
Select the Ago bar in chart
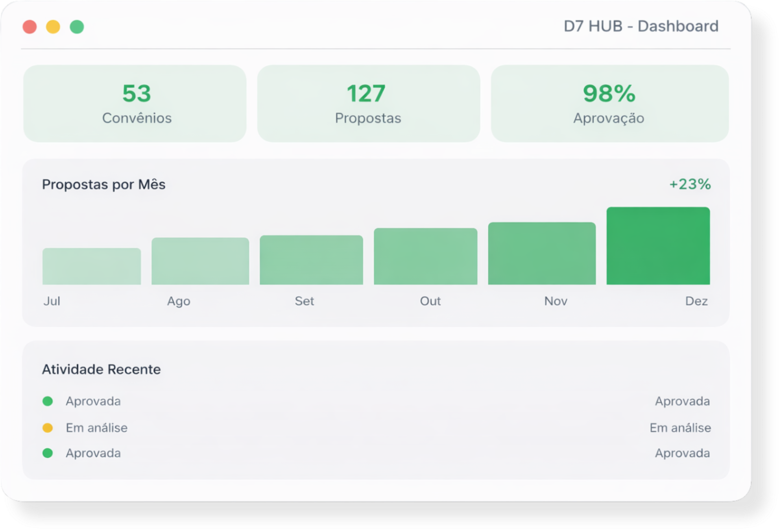[x=200, y=261]
